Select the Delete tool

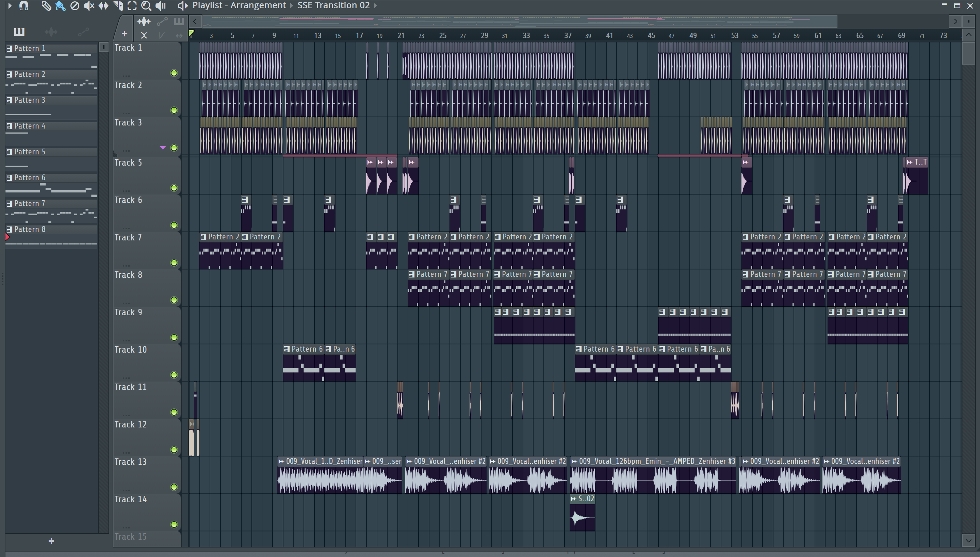coord(75,6)
